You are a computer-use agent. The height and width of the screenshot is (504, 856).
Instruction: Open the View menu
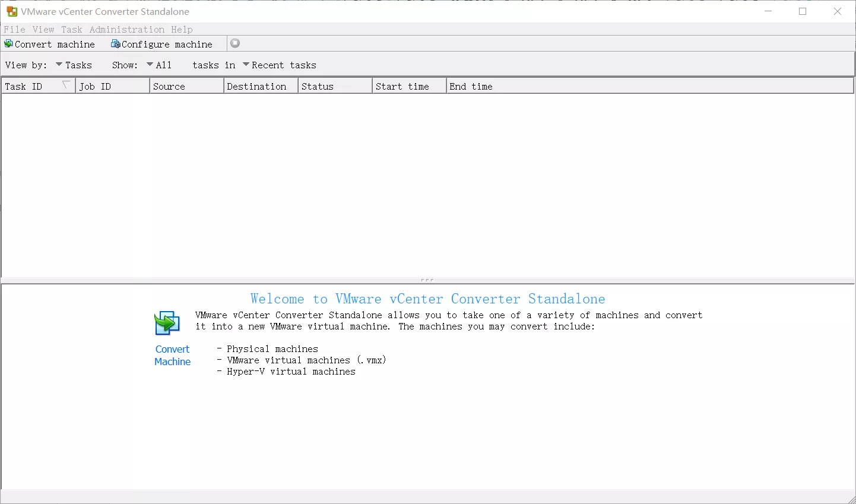coord(43,30)
